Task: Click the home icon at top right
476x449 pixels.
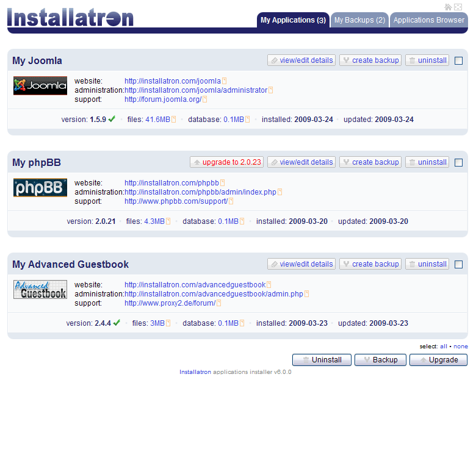Action: coord(448,7)
